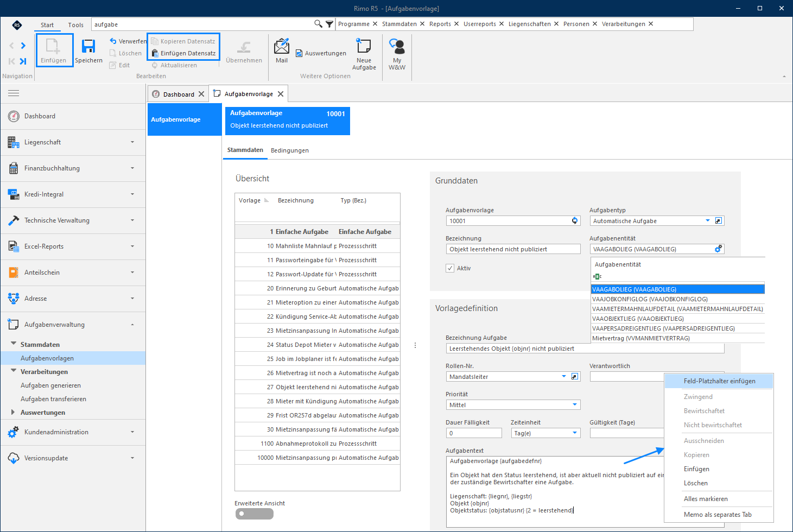The width and height of the screenshot is (793, 532).
Task: Click the filter funnel icon
Action: [x=329, y=24]
